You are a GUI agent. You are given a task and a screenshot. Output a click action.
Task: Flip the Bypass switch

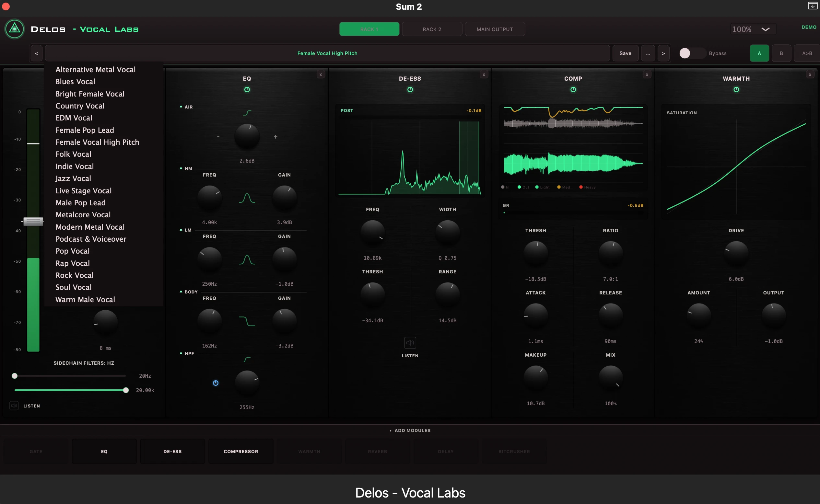tap(692, 53)
